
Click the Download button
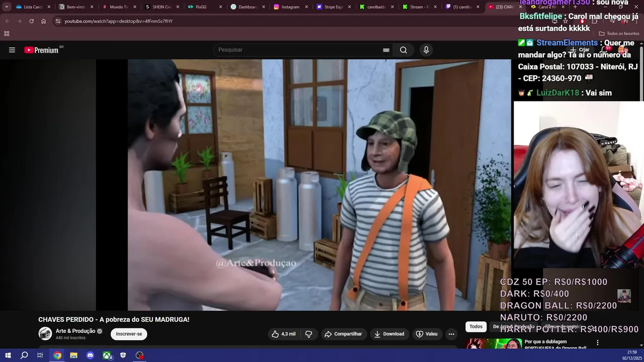389,334
